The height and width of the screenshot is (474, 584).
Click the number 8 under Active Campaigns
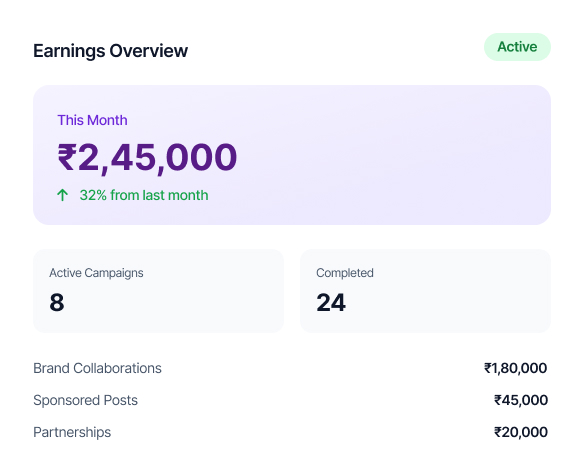click(57, 302)
